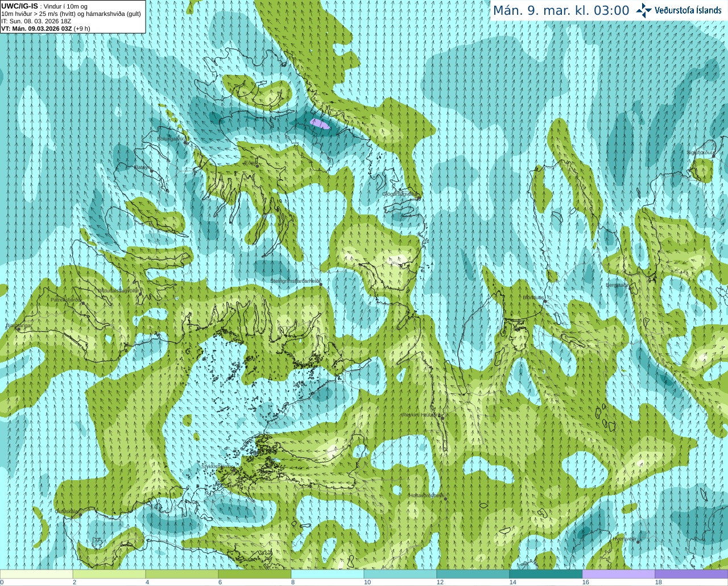
Task: Click the 4–6 m/s legend swatch
Action: click(x=182, y=574)
